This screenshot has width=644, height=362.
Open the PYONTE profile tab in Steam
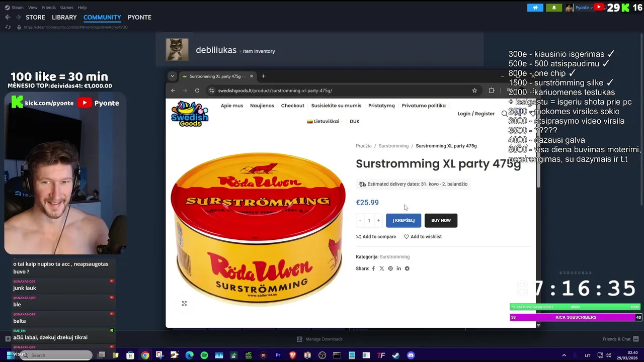(139, 17)
